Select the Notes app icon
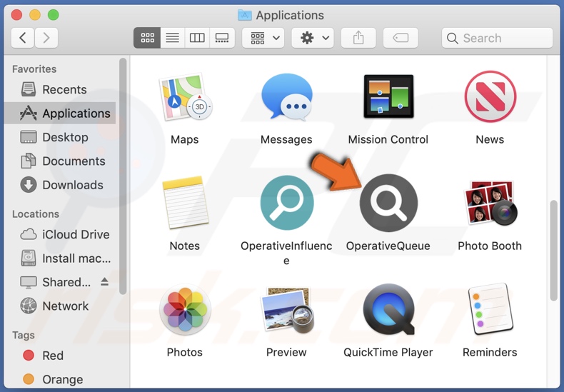 coord(185,203)
